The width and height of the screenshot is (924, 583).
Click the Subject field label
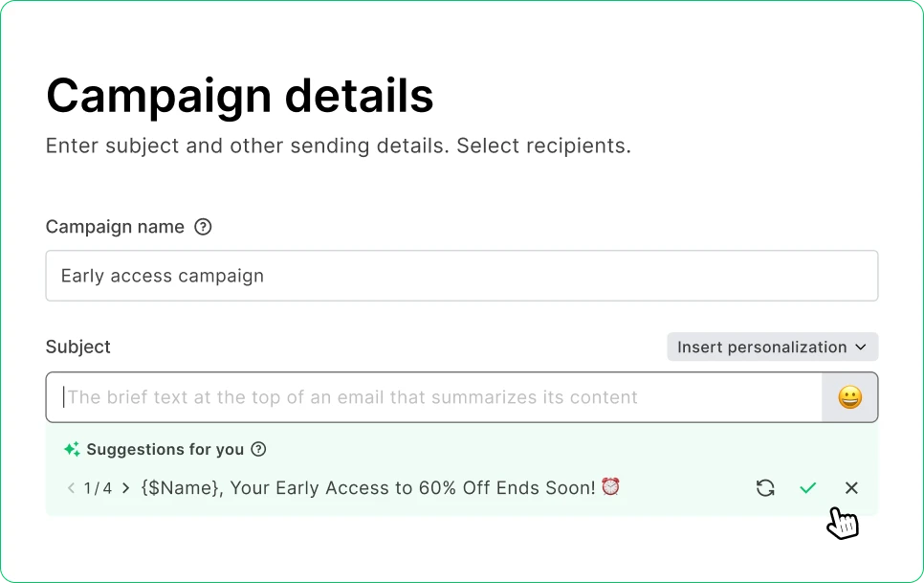click(x=78, y=347)
